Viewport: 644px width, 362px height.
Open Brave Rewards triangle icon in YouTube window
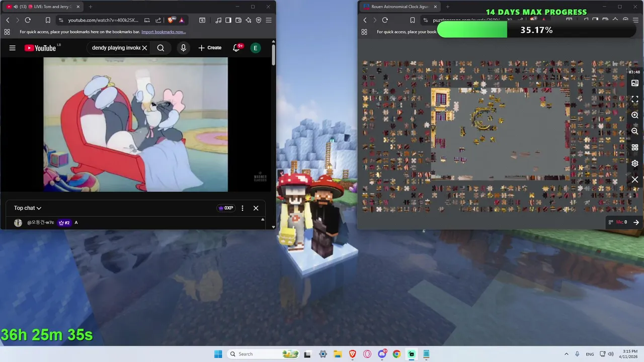point(181,20)
